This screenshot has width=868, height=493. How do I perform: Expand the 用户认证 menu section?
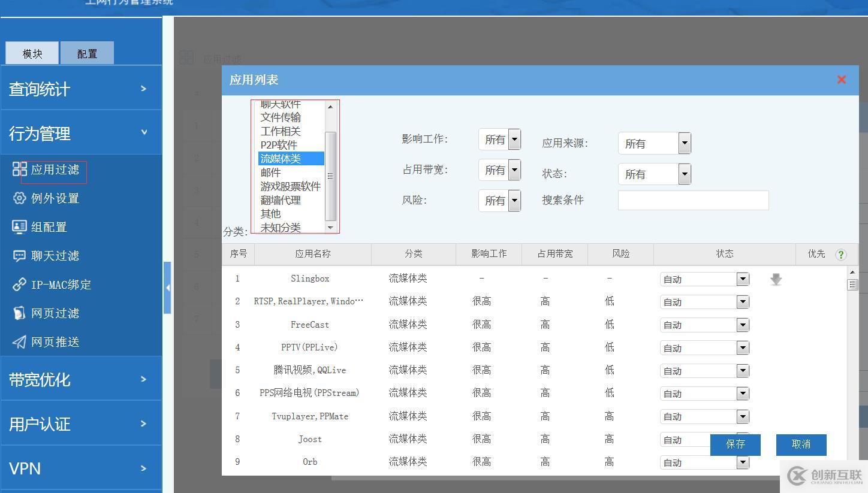point(81,424)
